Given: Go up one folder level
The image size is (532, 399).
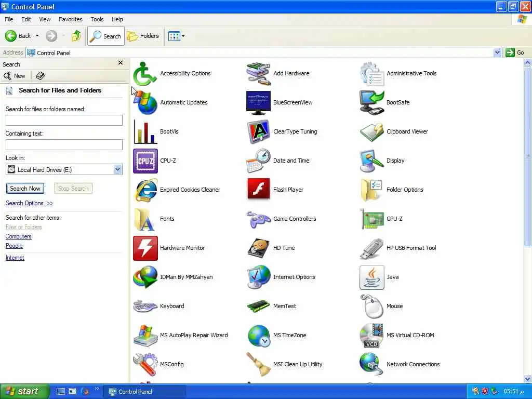Looking at the screenshot, I should point(76,36).
